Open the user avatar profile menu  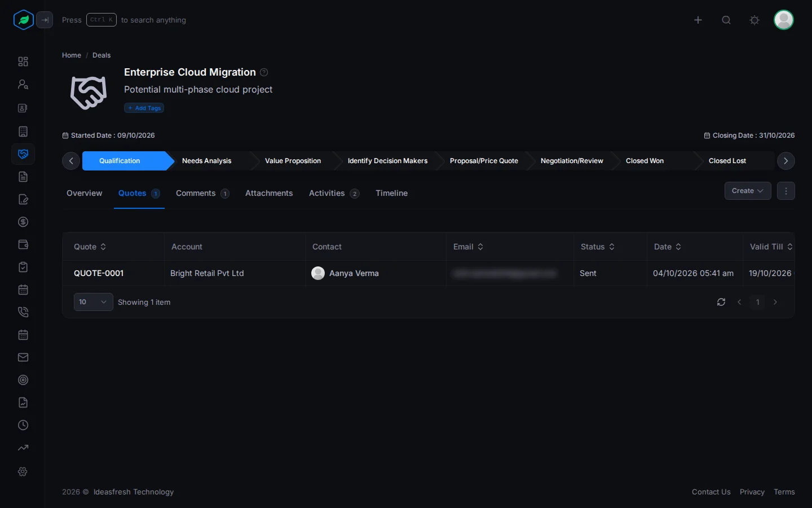(784, 20)
